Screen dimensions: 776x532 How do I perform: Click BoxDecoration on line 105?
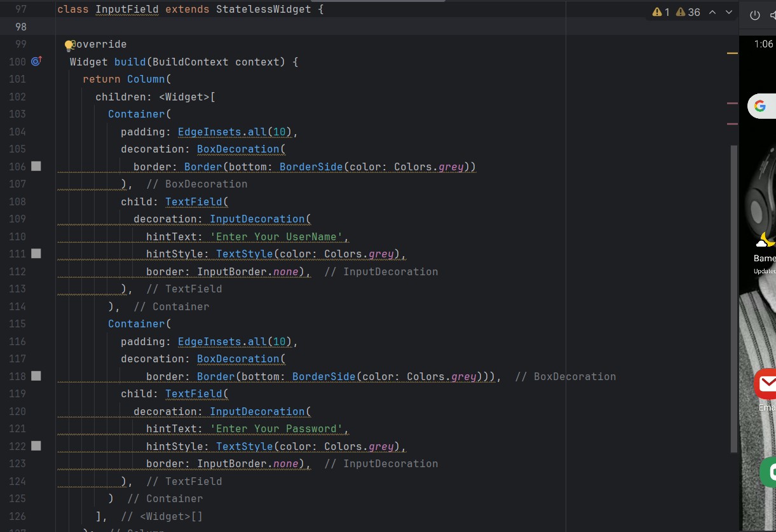point(238,149)
